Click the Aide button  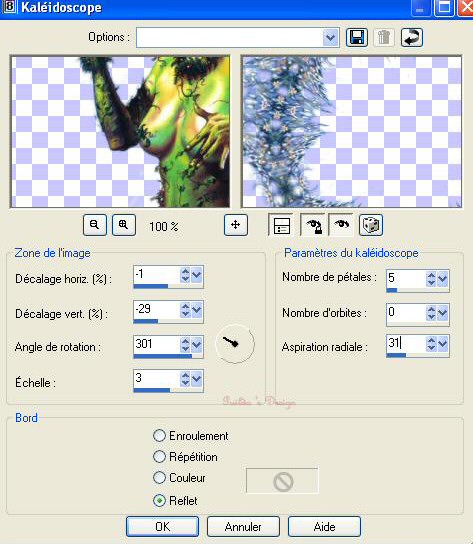(x=324, y=527)
